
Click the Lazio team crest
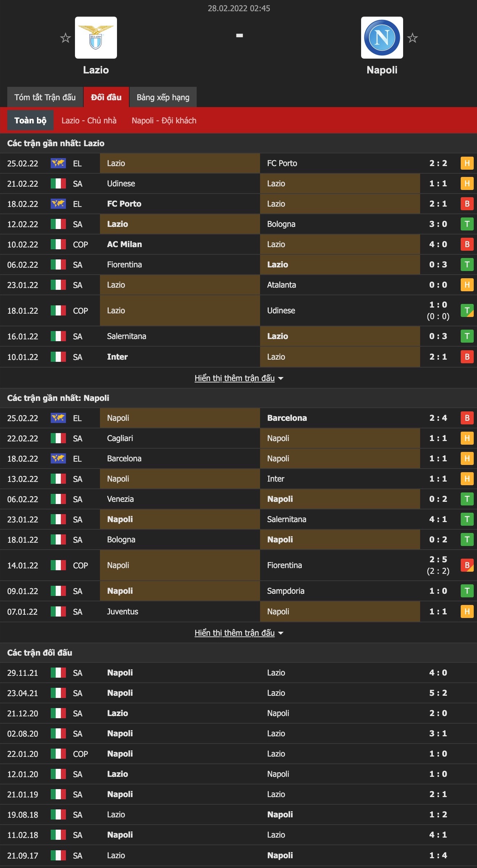[96, 38]
